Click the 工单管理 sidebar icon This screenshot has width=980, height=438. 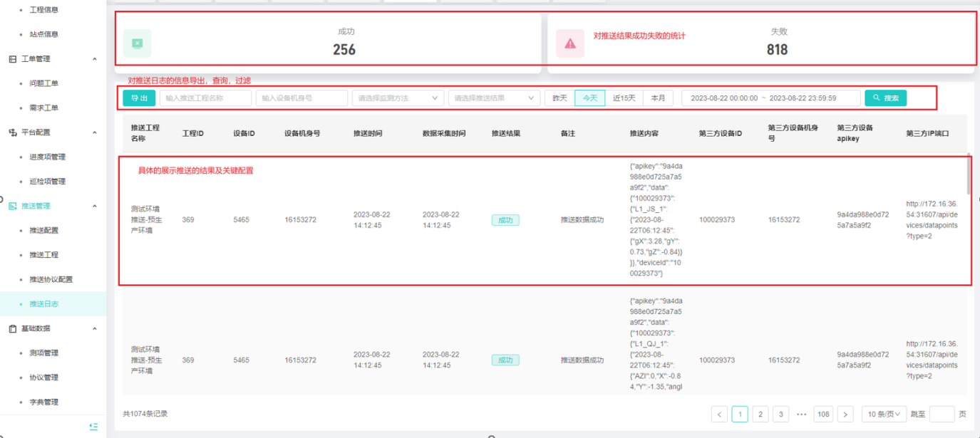pyautogui.click(x=12, y=59)
